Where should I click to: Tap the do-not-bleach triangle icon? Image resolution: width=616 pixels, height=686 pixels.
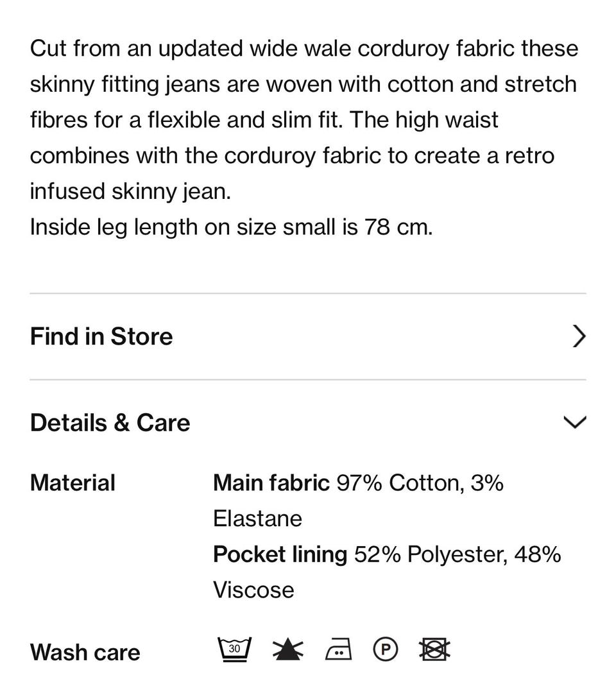(287, 650)
